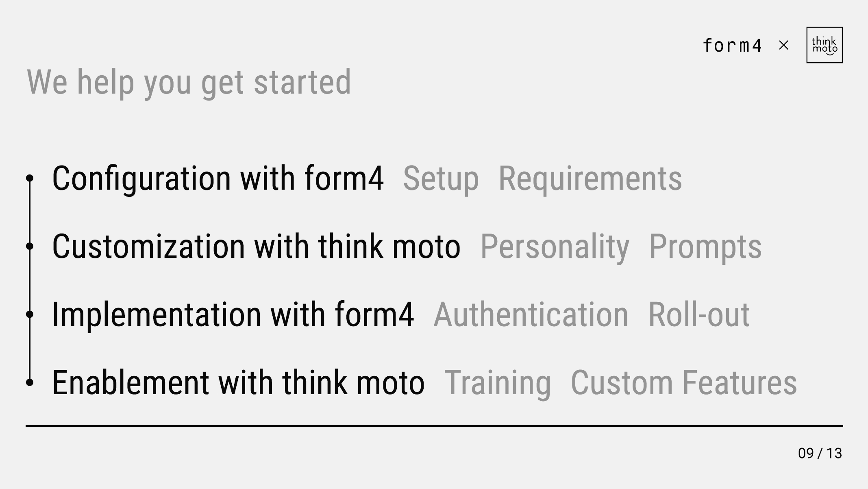Click the × symbol between logos
868x489 pixels.
click(x=783, y=45)
